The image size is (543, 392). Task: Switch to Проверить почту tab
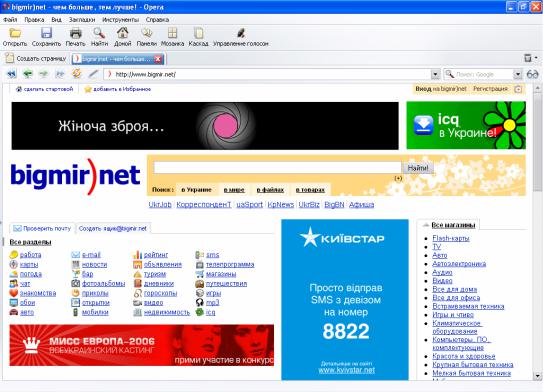pyautogui.click(x=42, y=229)
